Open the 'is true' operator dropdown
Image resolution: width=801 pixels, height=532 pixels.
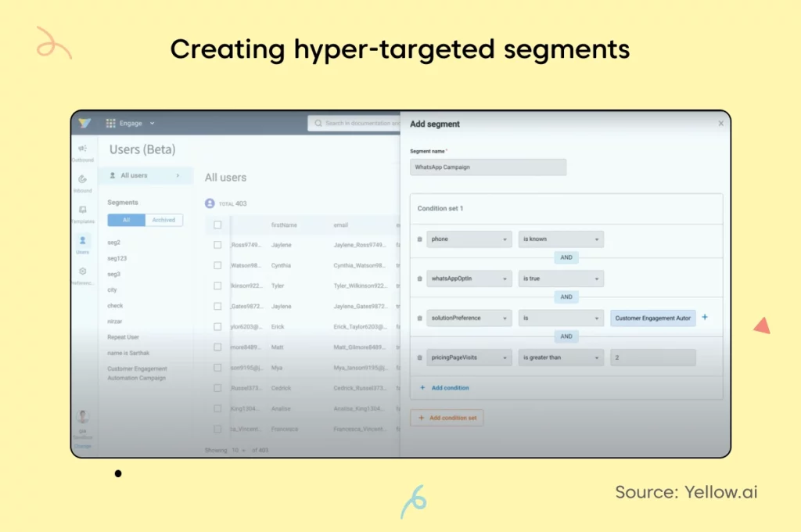click(x=561, y=279)
